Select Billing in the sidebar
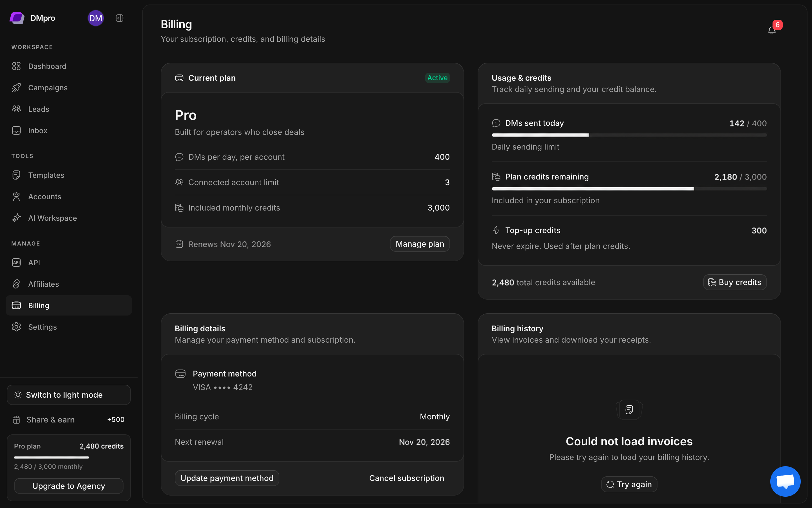Viewport: 812px width, 508px height. click(x=69, y=305)
